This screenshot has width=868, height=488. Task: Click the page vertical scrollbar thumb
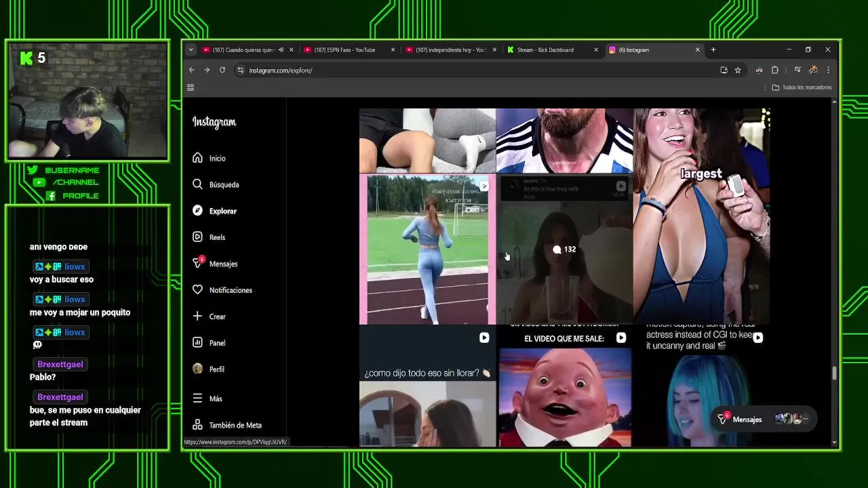[835, 373]
